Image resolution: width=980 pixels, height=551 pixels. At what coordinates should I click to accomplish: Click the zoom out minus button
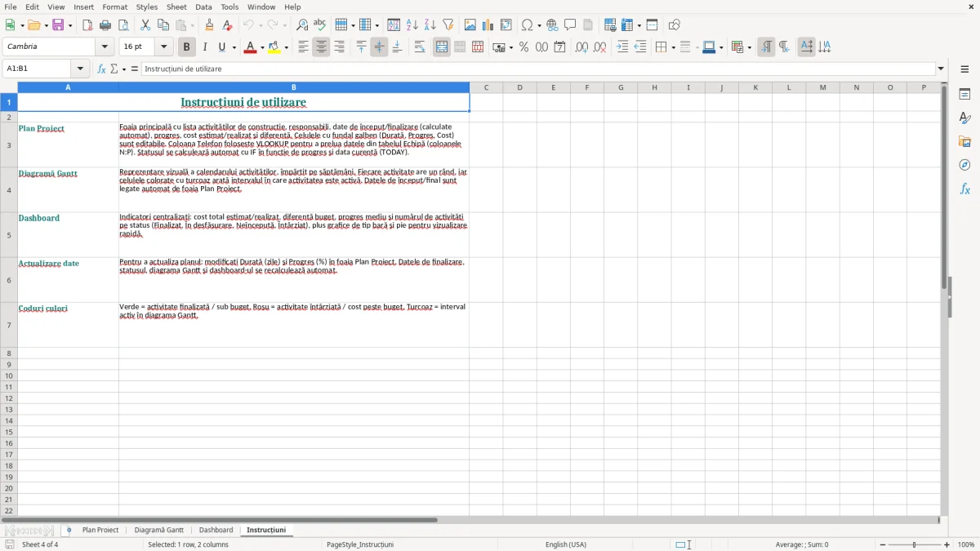click(x=883, y=544)
